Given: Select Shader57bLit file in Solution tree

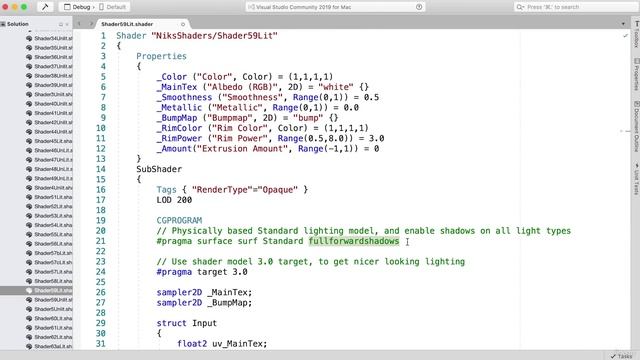Looking at the screenshot, I should tap(49, 253).
